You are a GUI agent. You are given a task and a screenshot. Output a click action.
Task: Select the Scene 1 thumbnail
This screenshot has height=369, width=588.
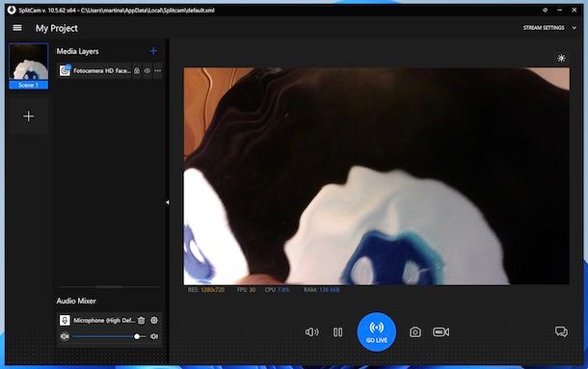(x=29, y=66)
